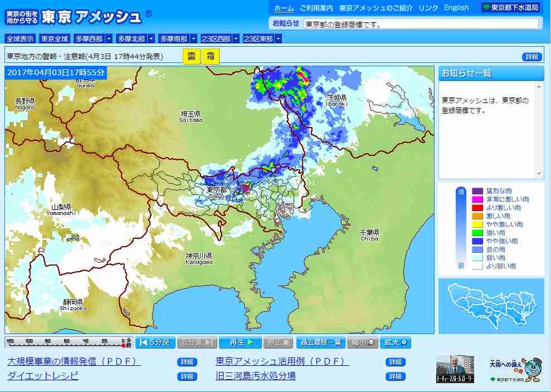The image size is (551, 392).
Task: Open the 過去履歴一覧 history list
Action: [320, 342]
